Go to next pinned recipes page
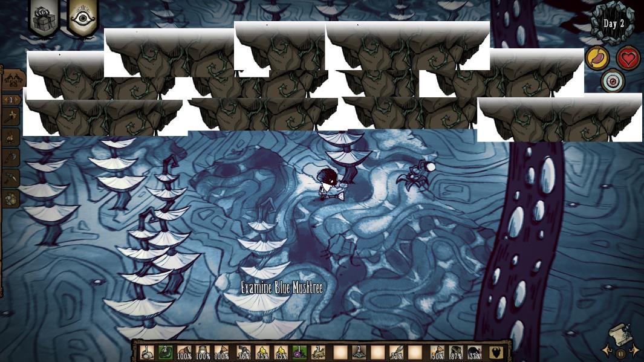644x362 pixels. tap(18, 100)
